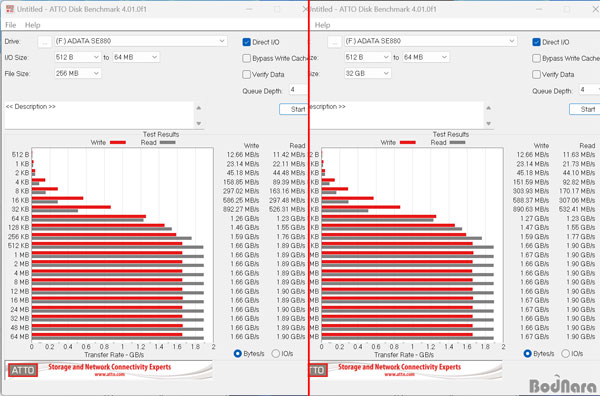
Task: Open the 512 B I/O size dropdown, left window
Action: pos(78,57)
